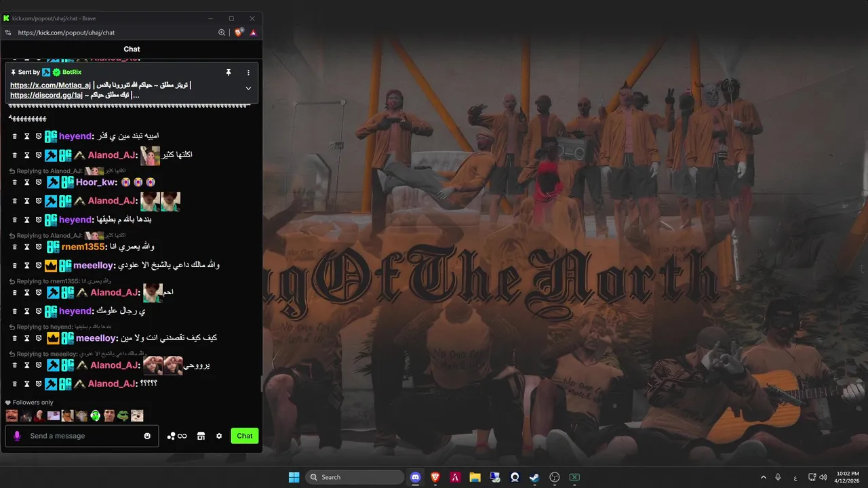Open Brave Shields lion icon
The height and width of the screenshot is (488, 868).
pos(239,33)
